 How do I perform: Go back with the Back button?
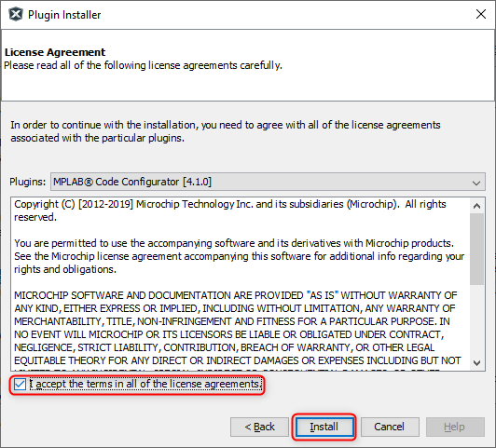(259, 427)
